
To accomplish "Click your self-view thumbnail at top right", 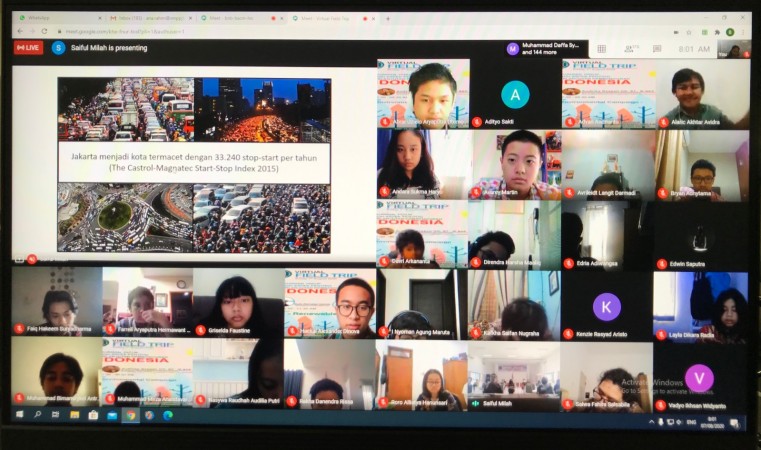I will tap(733, 49).
